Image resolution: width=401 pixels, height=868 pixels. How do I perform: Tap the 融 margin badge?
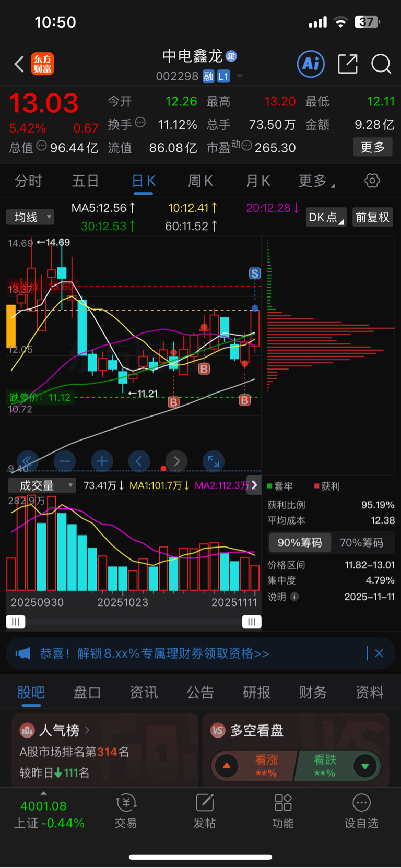pos(208,76)
